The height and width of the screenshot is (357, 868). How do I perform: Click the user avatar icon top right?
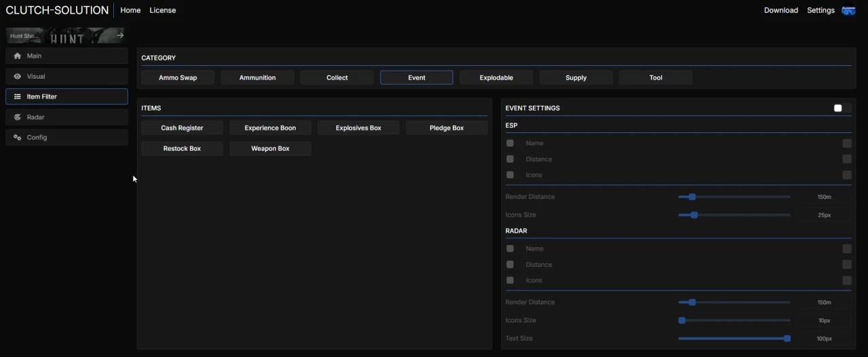pos(848,10)
